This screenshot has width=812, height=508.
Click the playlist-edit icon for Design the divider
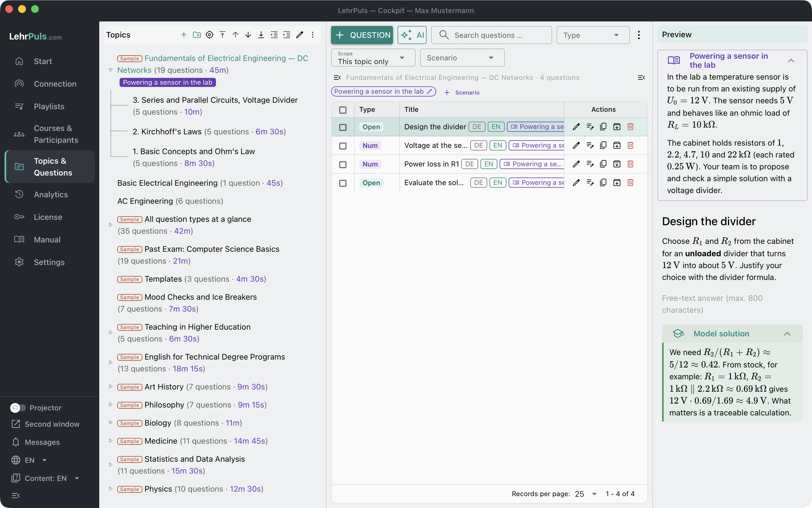[x=590, y=127]
